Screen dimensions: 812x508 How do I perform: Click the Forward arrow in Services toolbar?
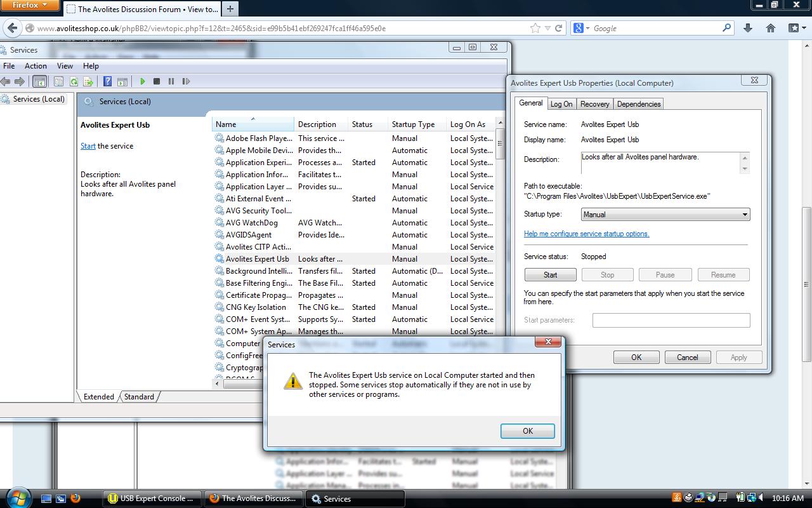pyautogui.click(x=20, y=81)
